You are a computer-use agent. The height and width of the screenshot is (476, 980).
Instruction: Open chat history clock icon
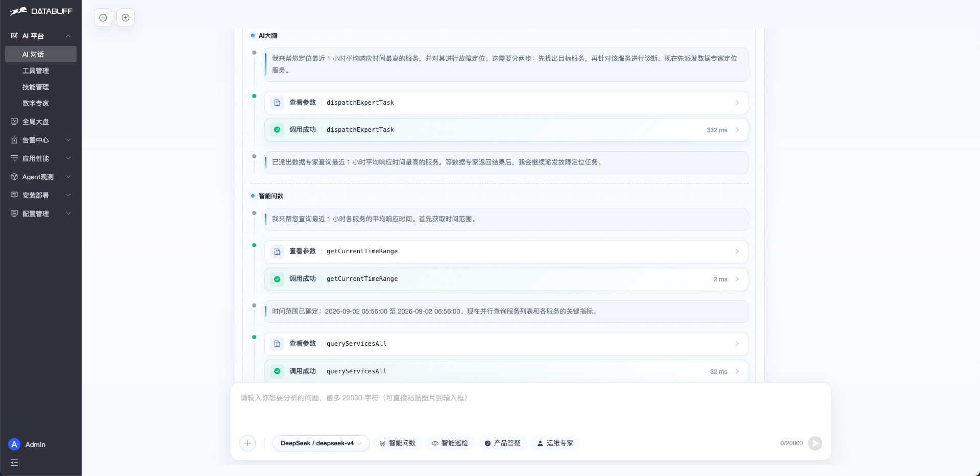[103, 18]
